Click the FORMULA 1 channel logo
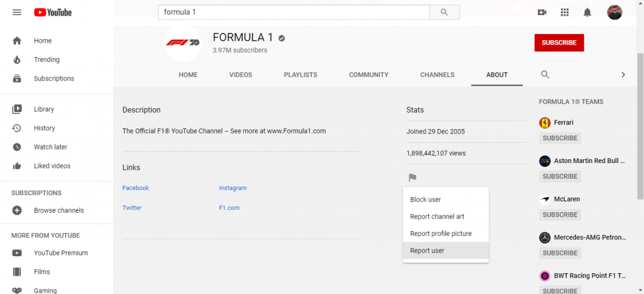This screenshot has height=294, width=644. pyautogui.click(x=183, y=43)
